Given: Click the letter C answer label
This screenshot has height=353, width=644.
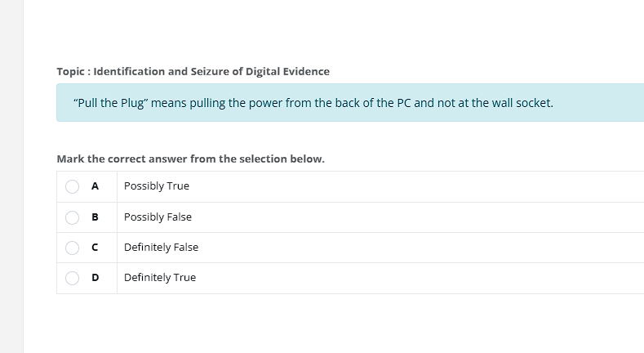Looking at the screenshot, I should tap(95, 248).
